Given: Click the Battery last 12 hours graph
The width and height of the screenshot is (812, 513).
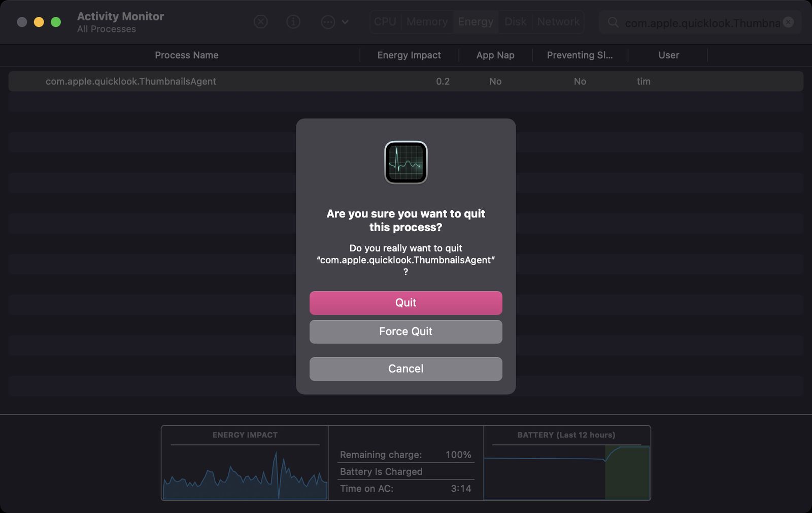Looking at the screenshot, I should pyautogui.click(x=567, y=472).
